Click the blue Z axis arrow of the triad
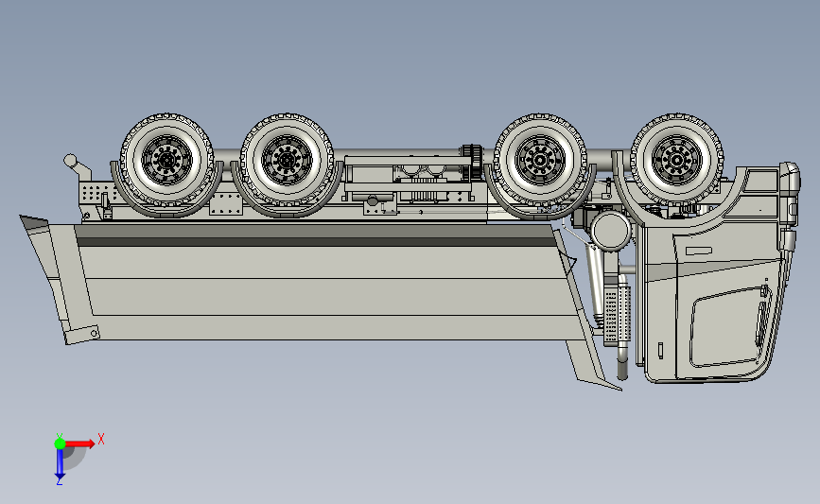 coord(60,464)
